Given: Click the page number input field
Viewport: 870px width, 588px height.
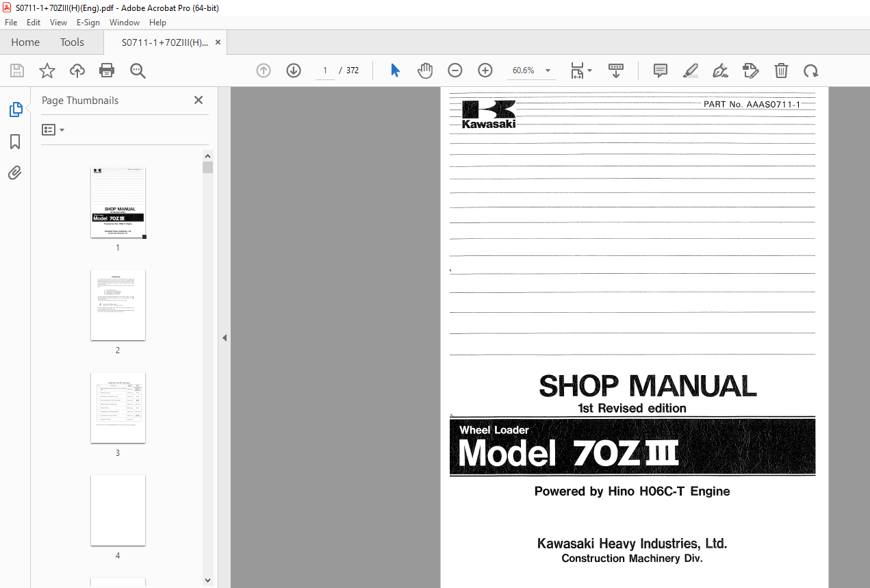Looking at the screenshot, I should [x=325, y=71].
